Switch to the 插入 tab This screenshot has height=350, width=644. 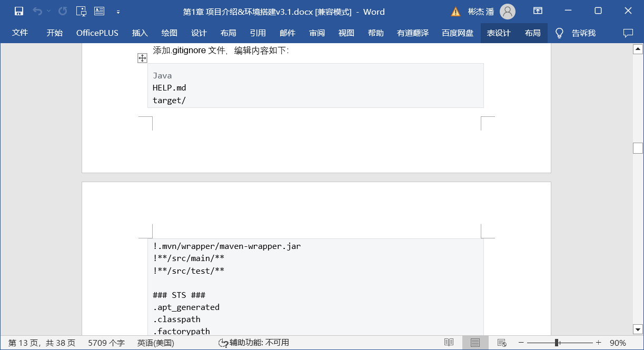[x=140, y=33]
